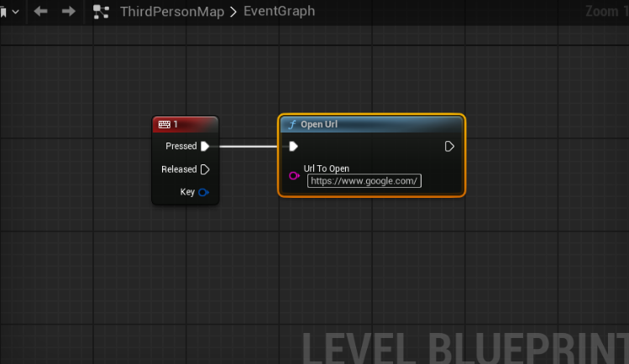Click the bookmark icon in toolbar
This screenshot has width=629, height=364.
[x=3, y=13]
